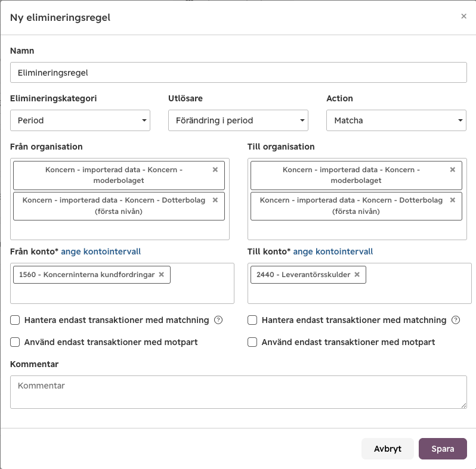Image resolution: width=476 pixels, height=469 pixels.
Task: Tick right Använd endast transaktioner med motpart
Action: point(252,342)
